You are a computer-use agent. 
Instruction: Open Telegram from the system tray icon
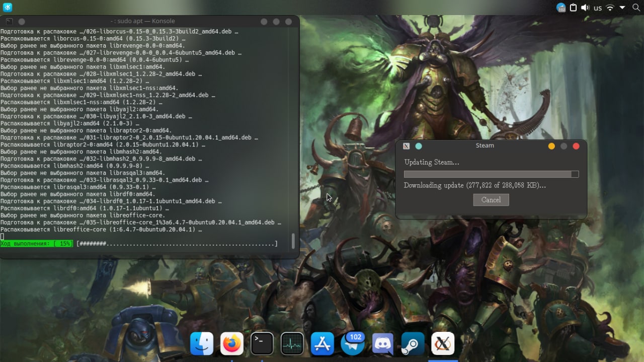coord(561,8)
